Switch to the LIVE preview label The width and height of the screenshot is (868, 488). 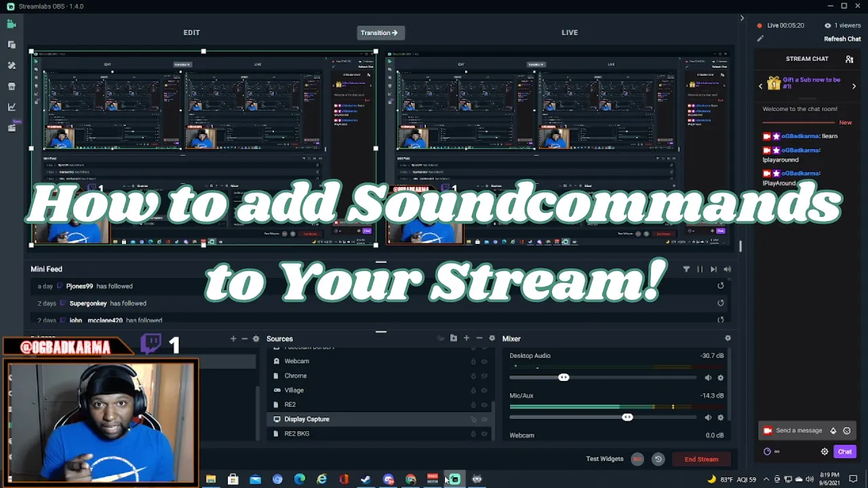pos(570,33)
